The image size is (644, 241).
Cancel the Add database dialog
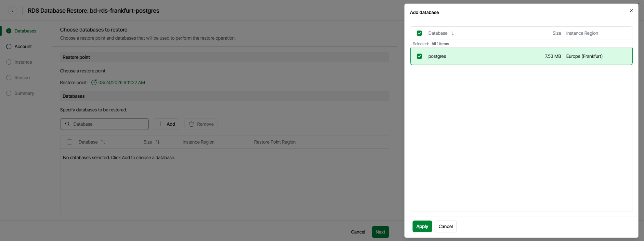(x=445, y=226)
